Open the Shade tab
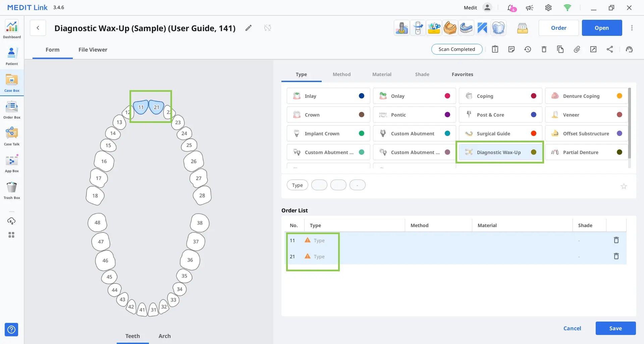The width and height of the screenshot is (644, 344). tap(422, 74)
